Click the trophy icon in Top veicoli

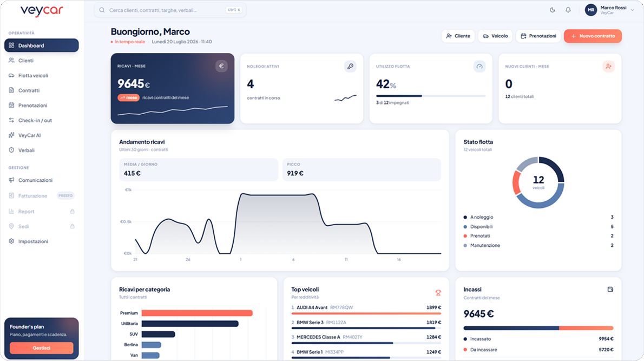click(438, 292)
